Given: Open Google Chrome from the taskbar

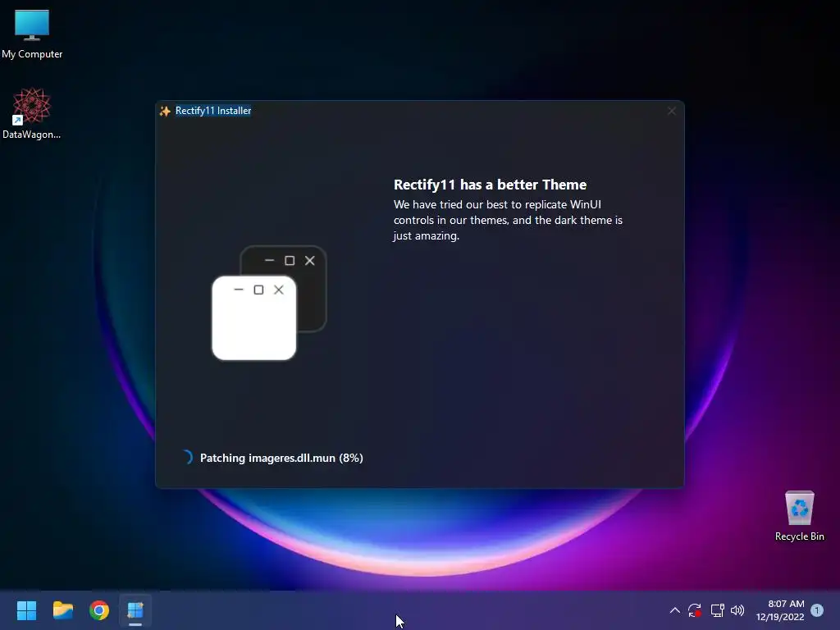Looking at the screenshot, I should (x=99, y=610).
